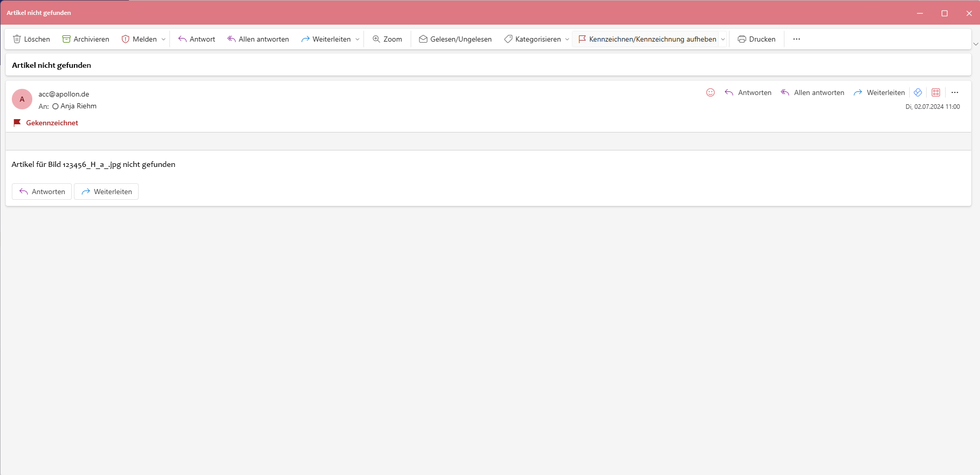Expand the Melden dropdown arrow
The width and height of the screenshot is (980, 475).
(164, 39)
